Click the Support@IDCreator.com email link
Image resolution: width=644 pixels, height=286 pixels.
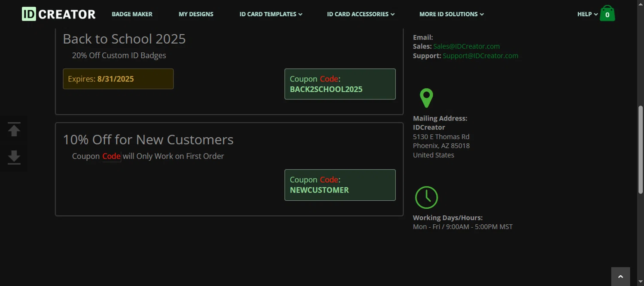480,56
